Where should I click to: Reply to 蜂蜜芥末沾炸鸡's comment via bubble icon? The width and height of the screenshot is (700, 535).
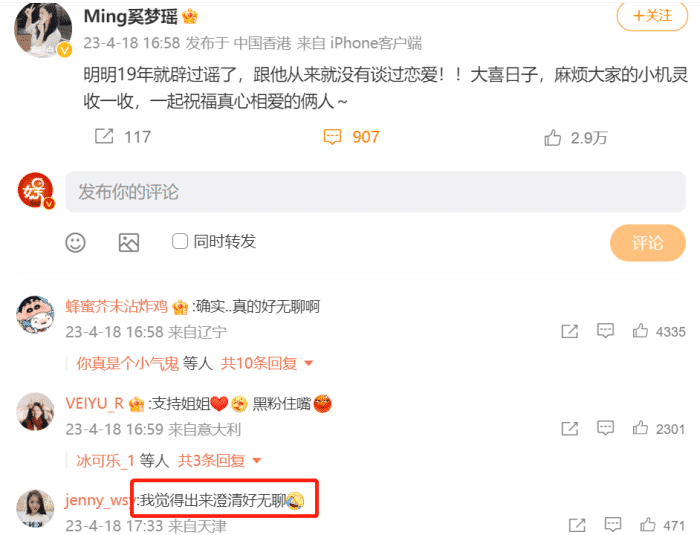pos(605,331)
